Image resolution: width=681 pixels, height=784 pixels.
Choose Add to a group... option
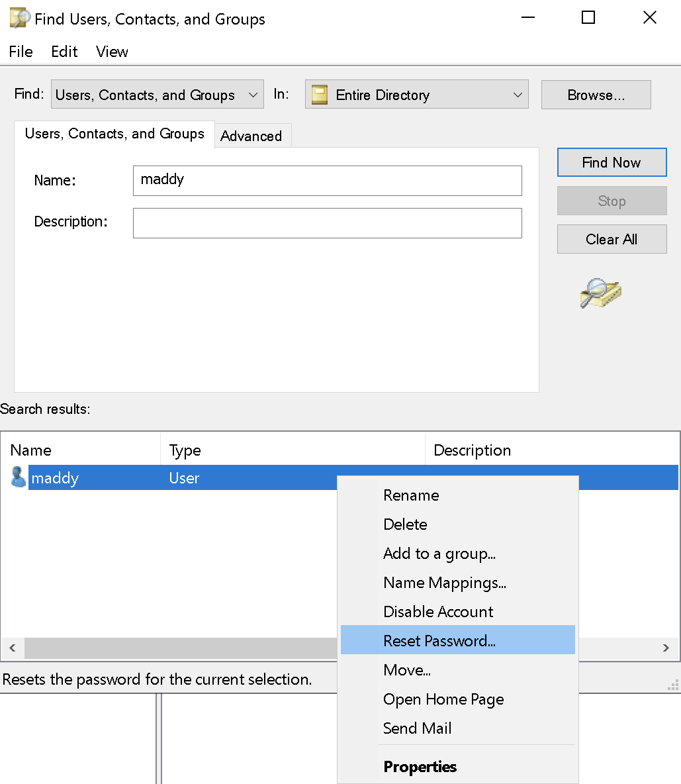click(439, 554)
